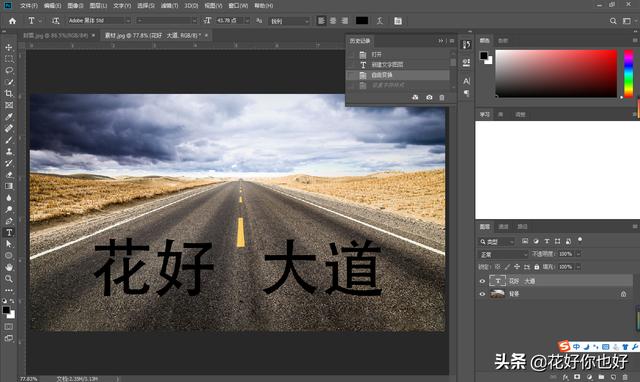The image size is (640, 382).
Task: Open the 编辑(E) menu
Action: [52, 6]
